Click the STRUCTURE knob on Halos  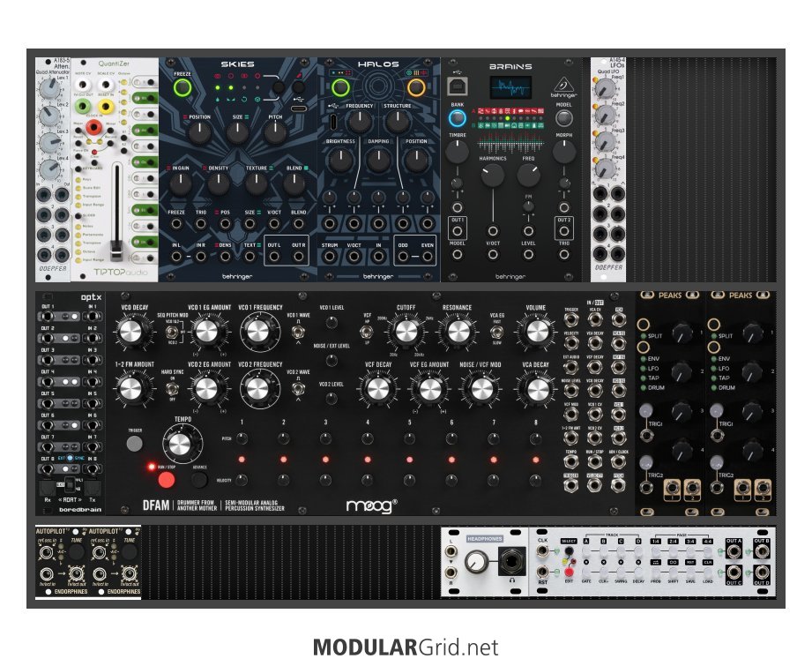pos(398,123)
